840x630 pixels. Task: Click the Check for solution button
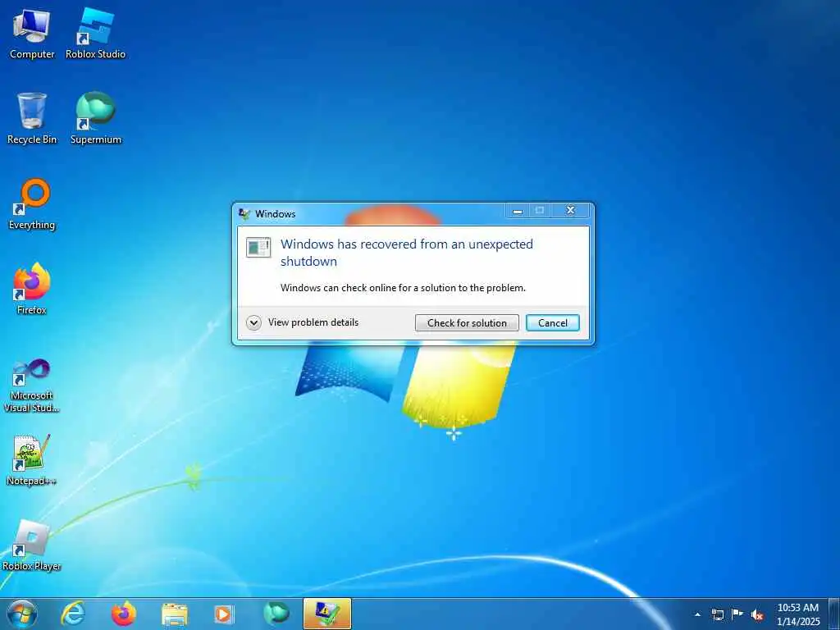coord(467,323)
